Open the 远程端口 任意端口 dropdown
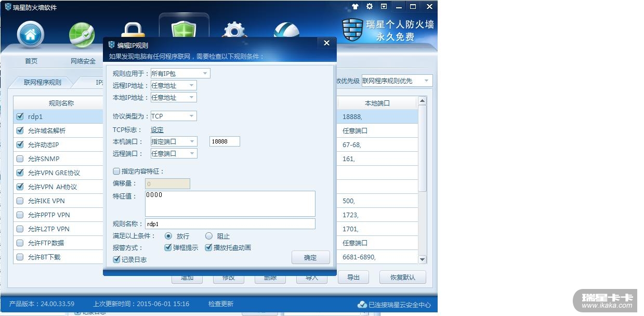The image size is (644, 316). [x=174, y=153]
